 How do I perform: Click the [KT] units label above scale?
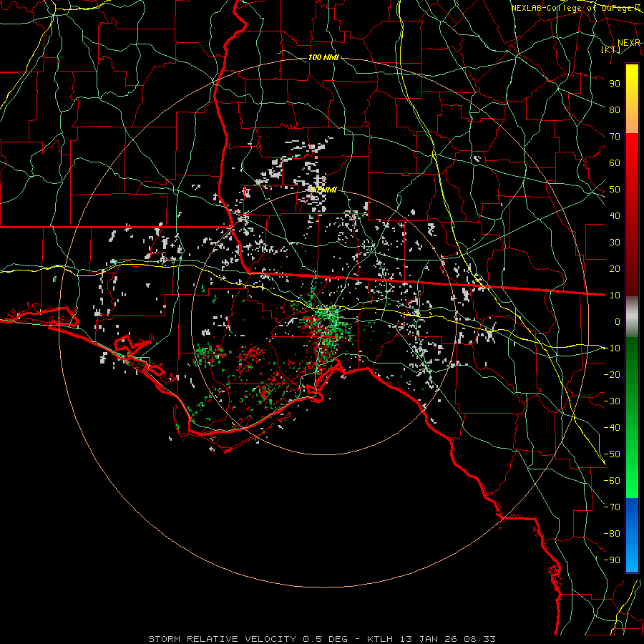[610, 49]
